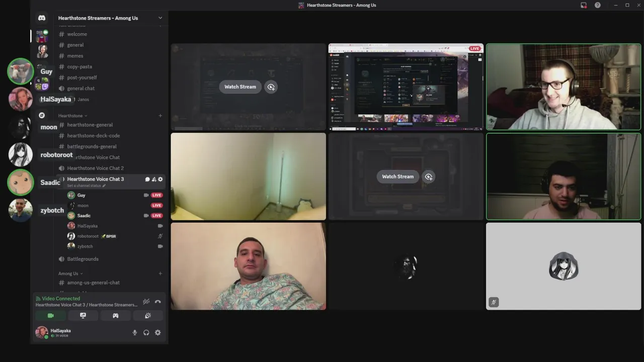Expand the Hearthstone Streamers server menu
Screen dimensions: 644x362
click(160, 18)
